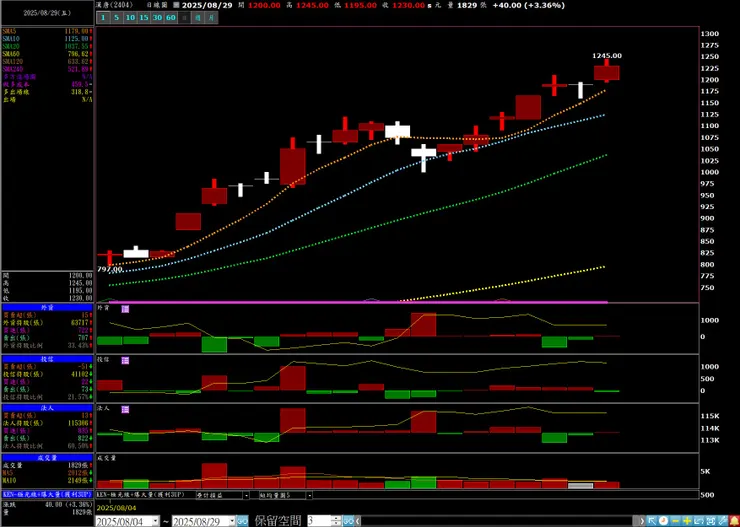This screenshot has width=740, height=527.
Task: Open the start date 2025/08/04 dropdown
Action: click(x=156, y=521)
